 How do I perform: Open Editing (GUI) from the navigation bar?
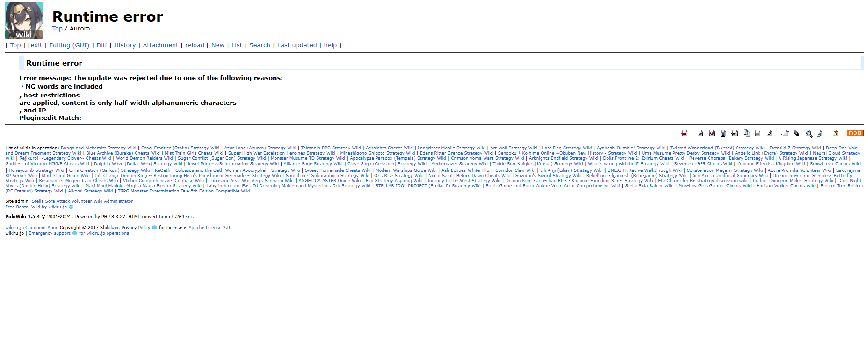pos(69,45)
